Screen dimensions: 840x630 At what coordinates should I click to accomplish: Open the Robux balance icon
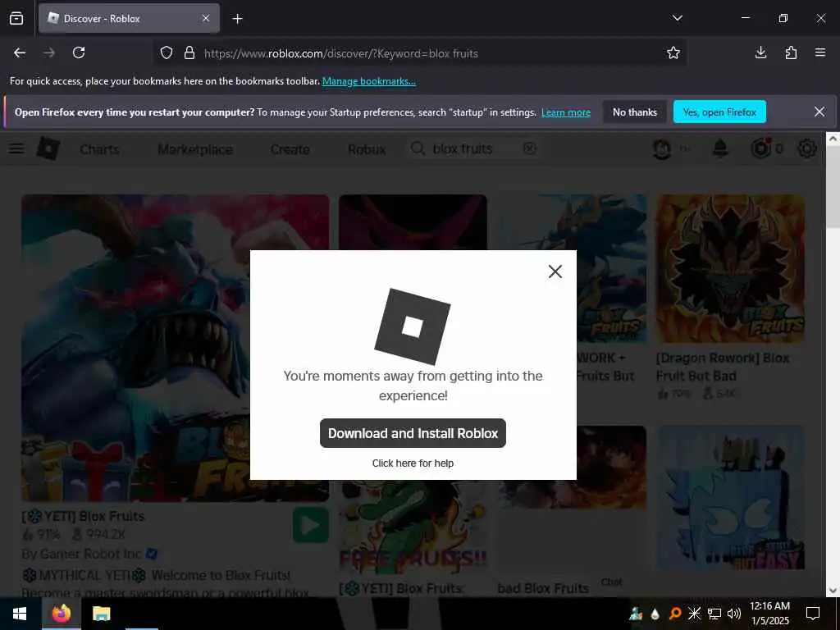pos(761,148)
